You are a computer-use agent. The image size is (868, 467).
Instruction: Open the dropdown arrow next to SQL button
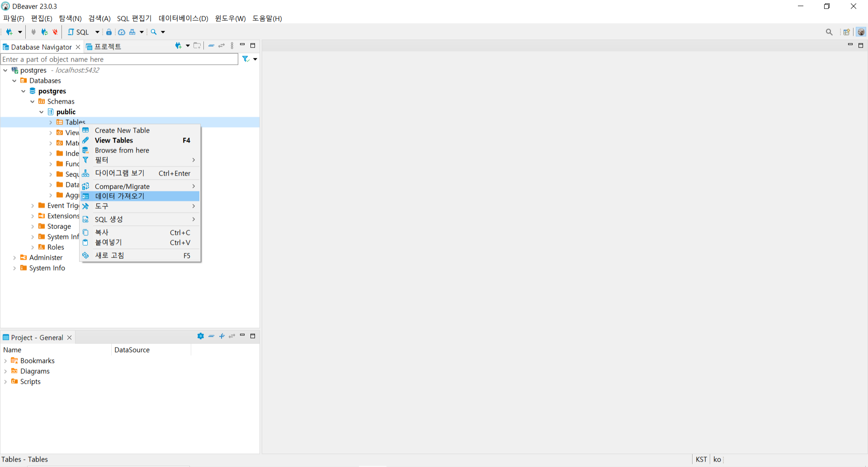[x=97, y=32]
